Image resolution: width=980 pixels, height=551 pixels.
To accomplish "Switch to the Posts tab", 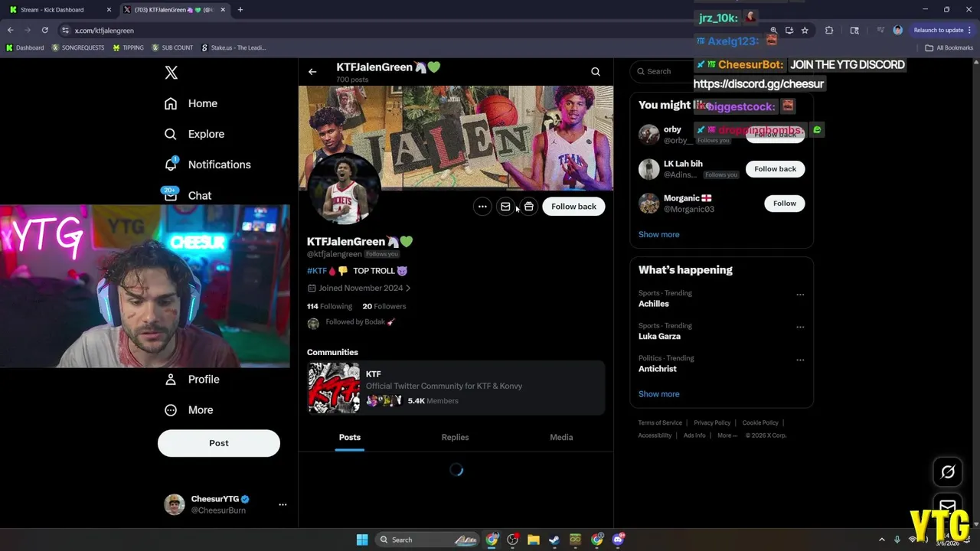I will pos(350,437).
